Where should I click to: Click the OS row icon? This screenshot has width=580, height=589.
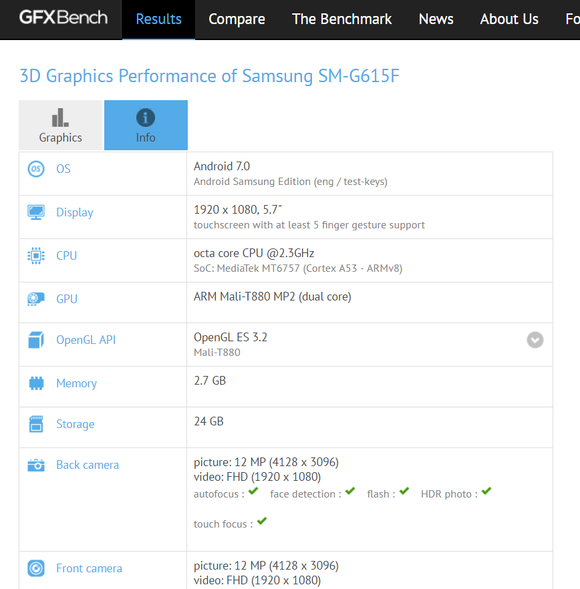36,169
